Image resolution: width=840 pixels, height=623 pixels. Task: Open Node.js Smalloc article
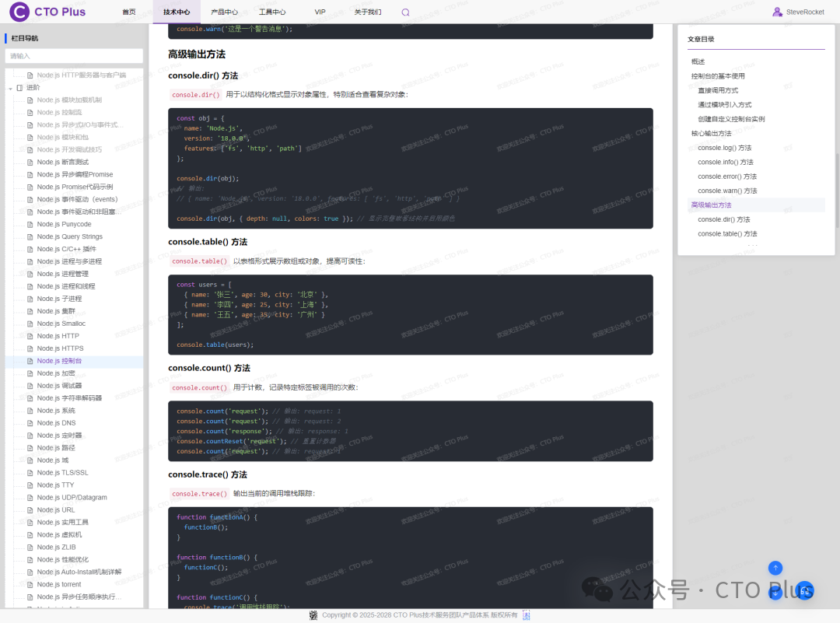click(x=61, y=324)
